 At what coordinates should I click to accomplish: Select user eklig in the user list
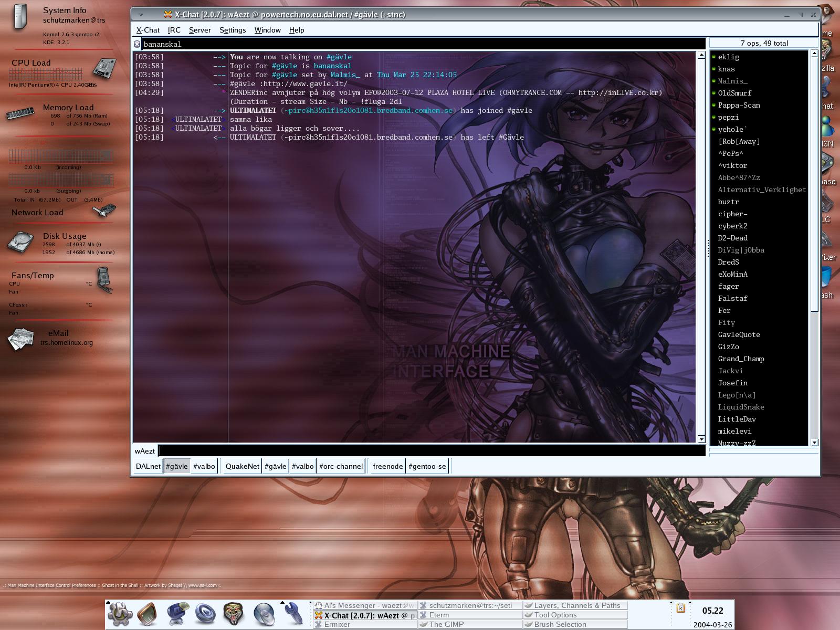click(x=759, y=57)
